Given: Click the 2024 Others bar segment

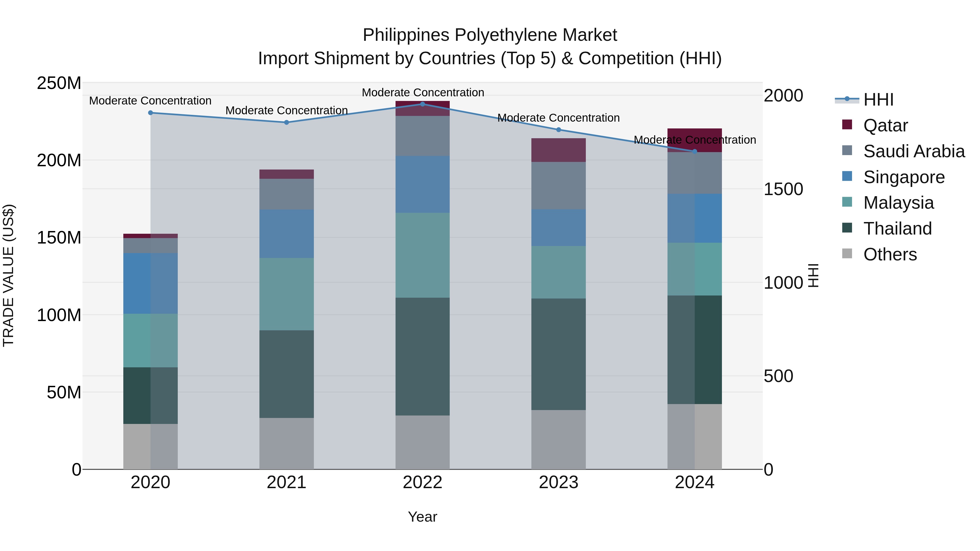Looking at the screenshot, I should coord(695,436).
